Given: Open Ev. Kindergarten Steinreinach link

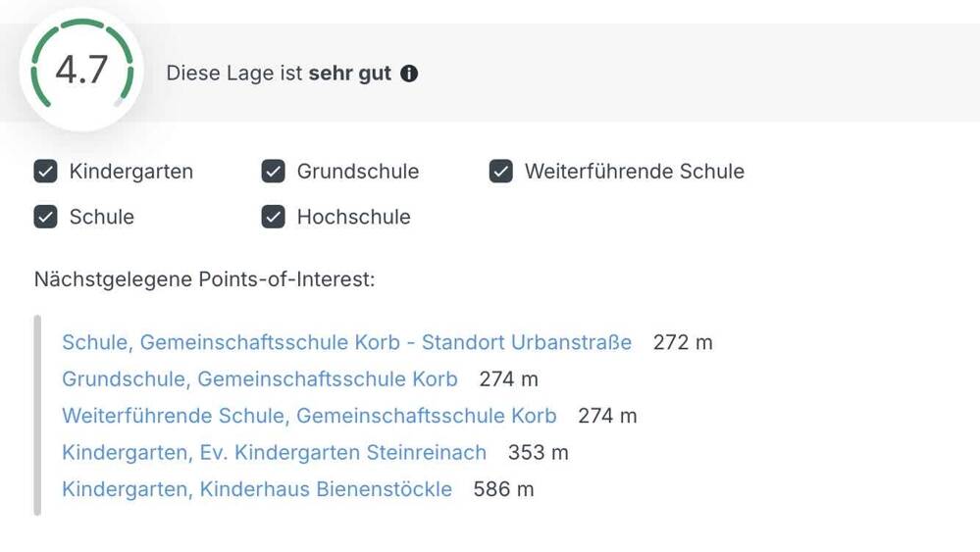Looking at the screenshot, I should click(x=275, y=453).
